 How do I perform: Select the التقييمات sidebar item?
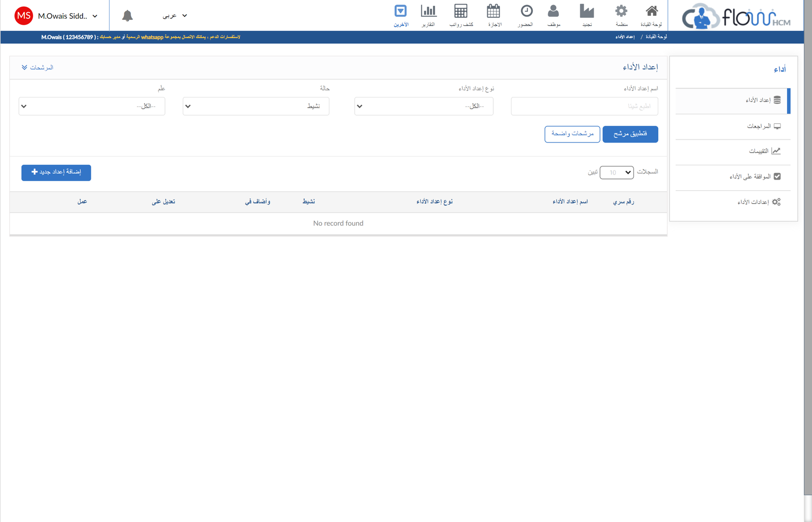coord(759,151)
